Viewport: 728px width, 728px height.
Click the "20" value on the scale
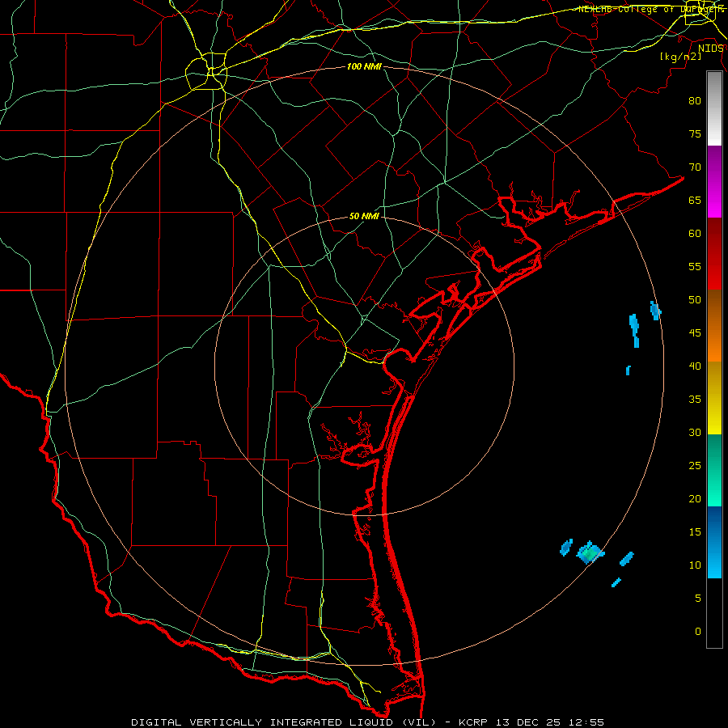(695, 499)
